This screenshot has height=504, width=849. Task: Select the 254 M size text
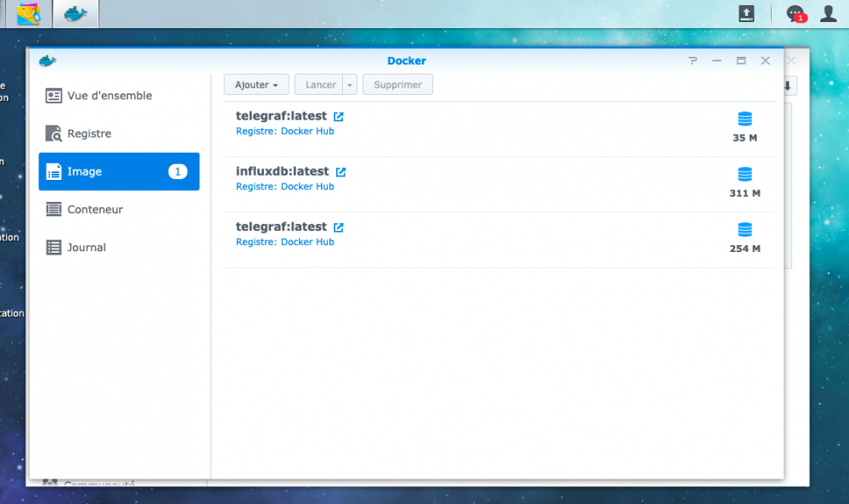tap(745, 249)
